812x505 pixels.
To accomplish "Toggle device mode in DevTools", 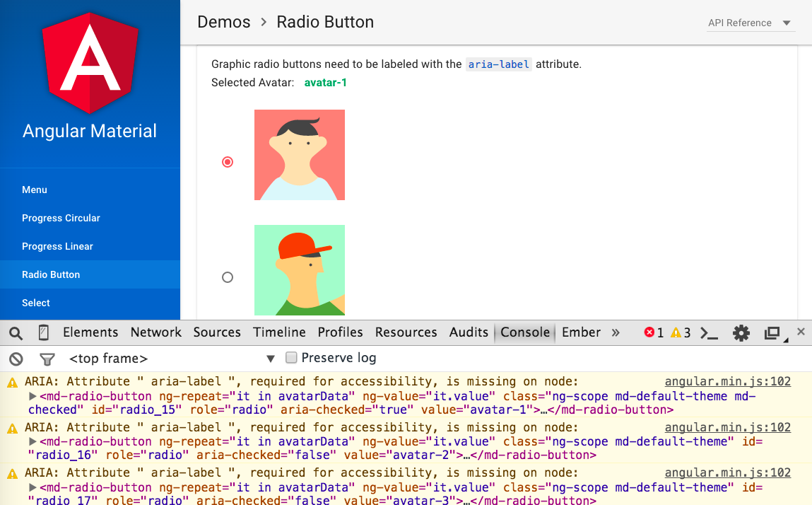I will 42,332.
